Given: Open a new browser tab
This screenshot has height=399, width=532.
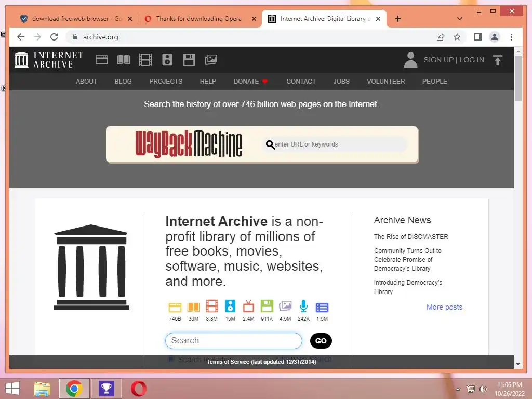Looking at the screenshot, I should [398, 19].
